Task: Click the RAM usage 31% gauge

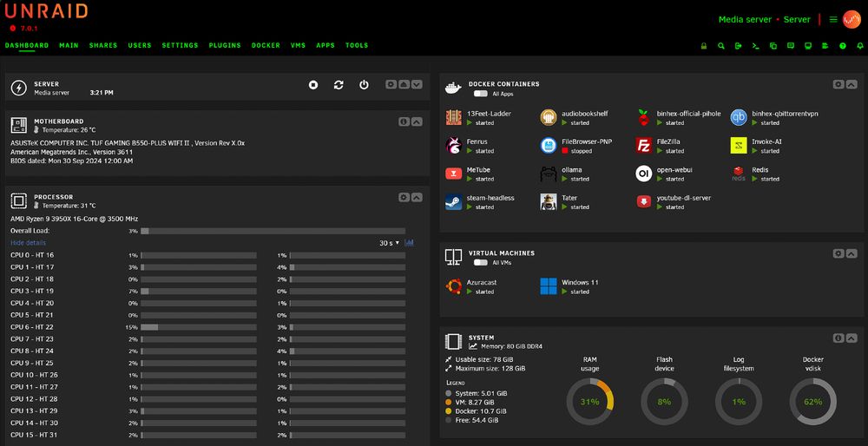Action: (590, 402)
